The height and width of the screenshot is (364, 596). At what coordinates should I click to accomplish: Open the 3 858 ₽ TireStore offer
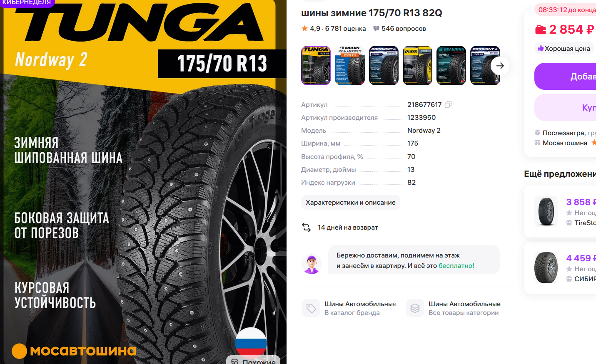tap(560, 212)
